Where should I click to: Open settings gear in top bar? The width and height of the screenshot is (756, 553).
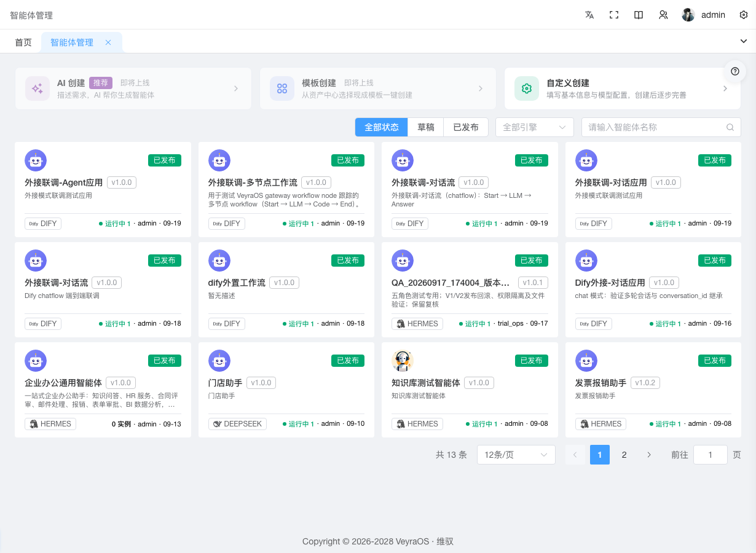click(x=744, y=15)
